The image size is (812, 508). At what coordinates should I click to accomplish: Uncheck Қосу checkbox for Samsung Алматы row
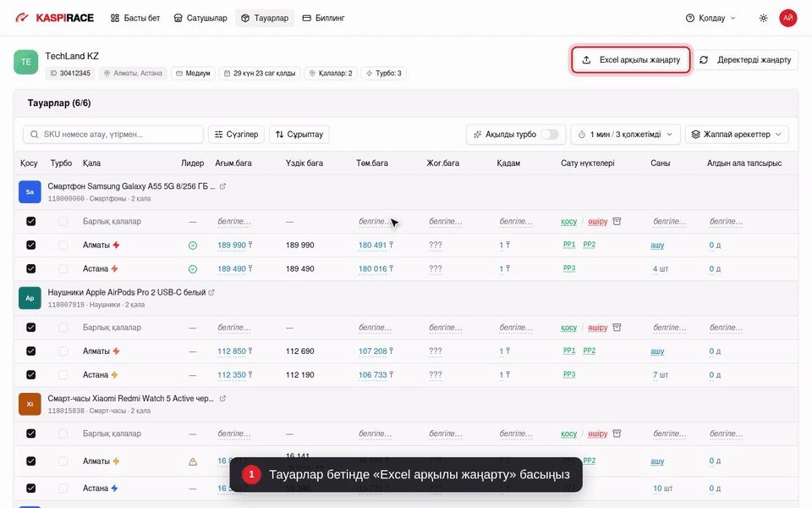tap(31, 246)
